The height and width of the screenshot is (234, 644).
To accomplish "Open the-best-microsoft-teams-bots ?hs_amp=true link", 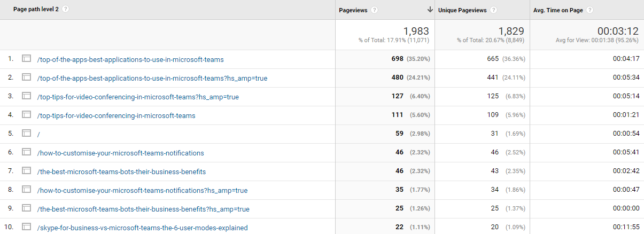I will coord(143,209).
